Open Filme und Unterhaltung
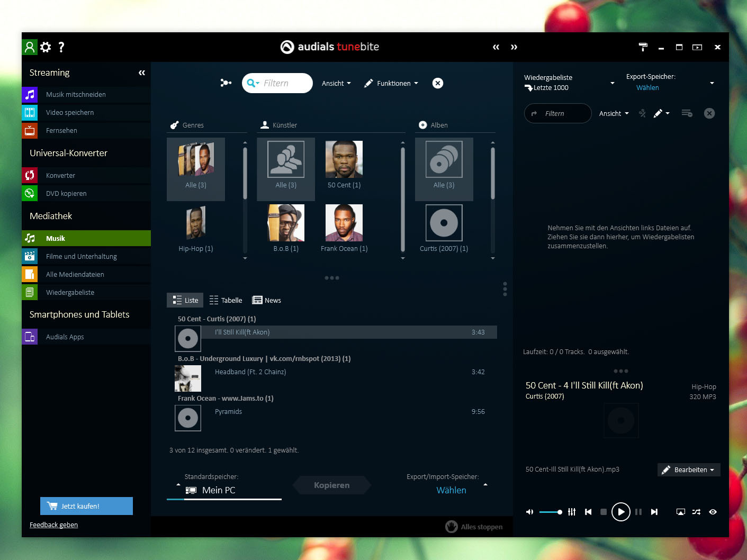This screenshot has width=747, height=560. [86, 257]
